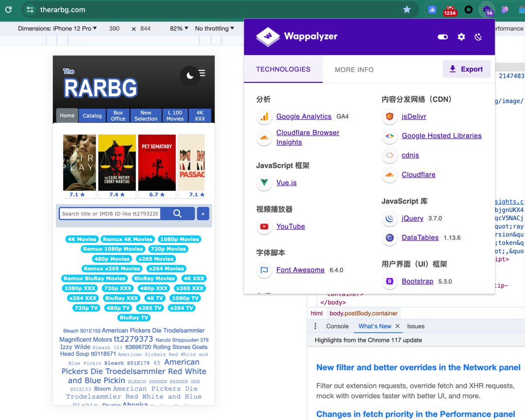The image size is (525, 420).
Task: Select the What's New drawer tab
Action: point(375,326)
